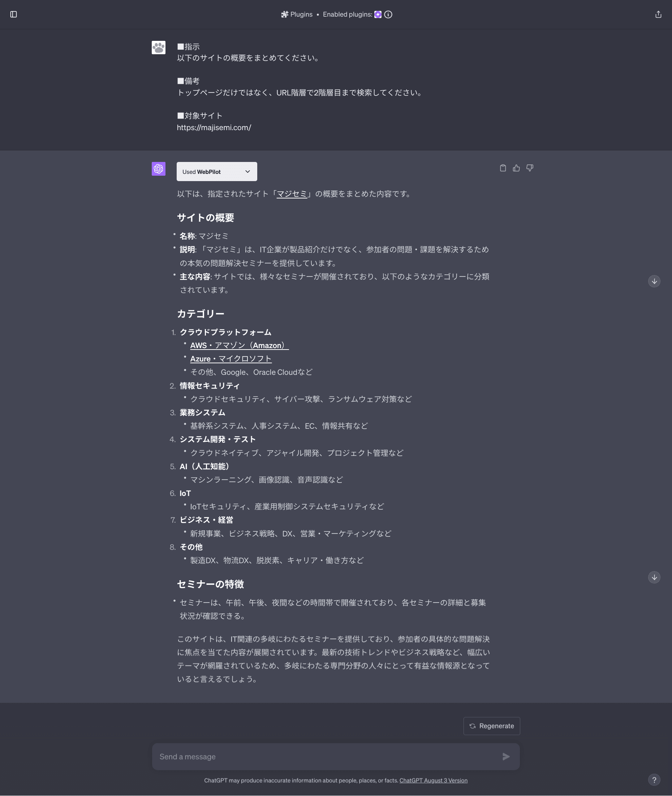Screen dimensions: 672x796
Task: Give thumbs down to the response
Action: 530,168
